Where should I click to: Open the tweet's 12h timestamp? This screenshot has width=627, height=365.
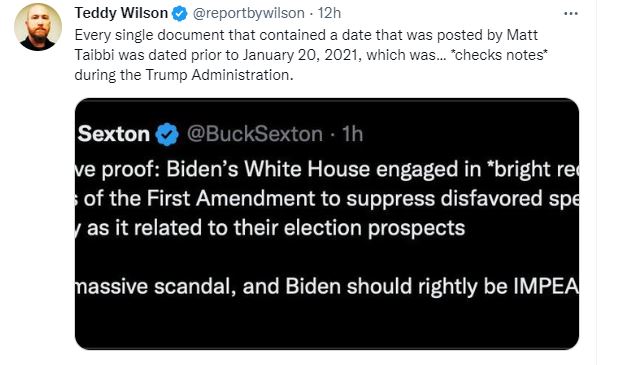point(329,13)
